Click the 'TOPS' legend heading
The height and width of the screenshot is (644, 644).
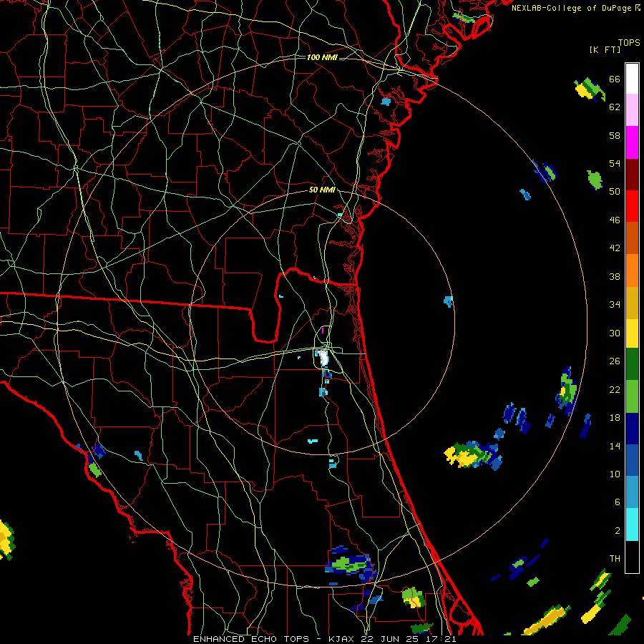[629, 42]
